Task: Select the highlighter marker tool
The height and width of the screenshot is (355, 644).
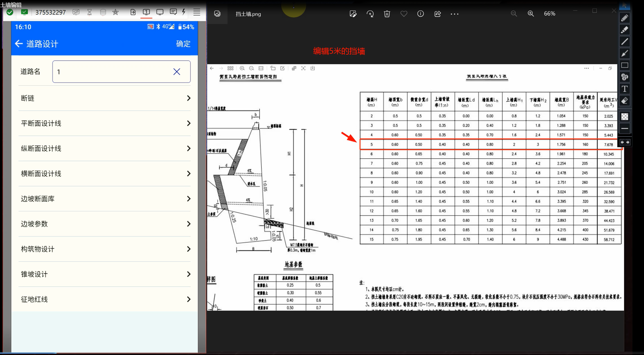Action: 625,30
